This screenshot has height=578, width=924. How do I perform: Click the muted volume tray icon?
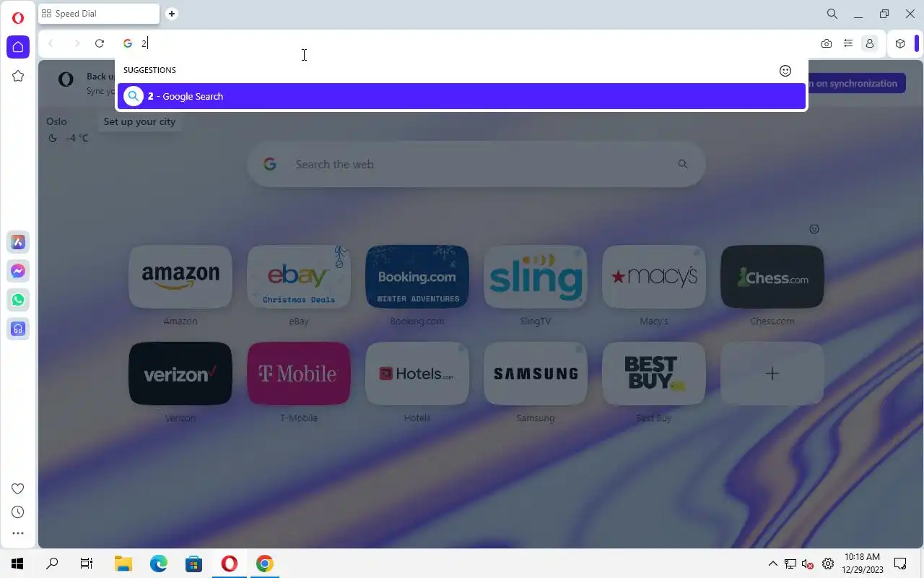[x=808, y=564]
